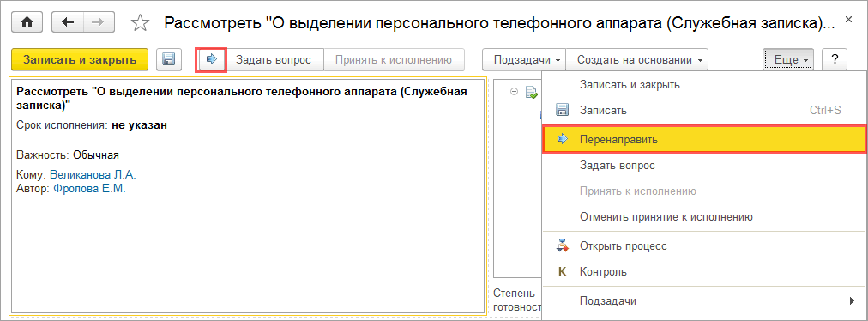Open help with the question mark button
The width and height of the screenshot is (868, 321).
835,59
